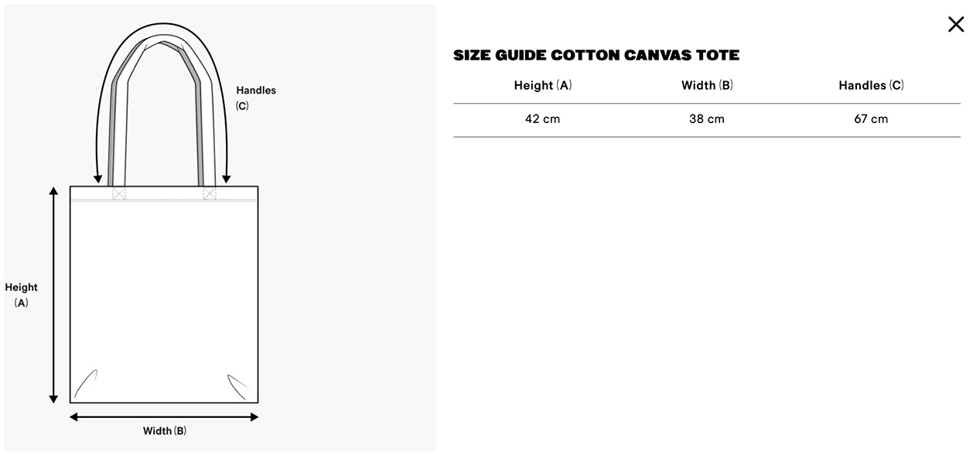
Task: Close the size guide with the X
Action: point(956,24)
